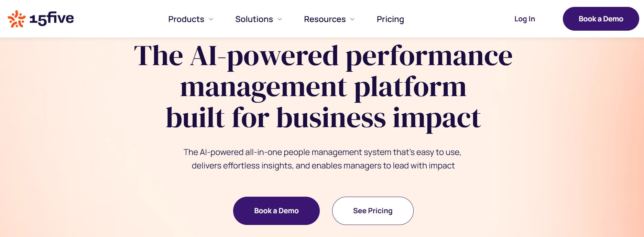Screen dimensions: 644x237
Task: Open the Products menu label
Action: 186,19
